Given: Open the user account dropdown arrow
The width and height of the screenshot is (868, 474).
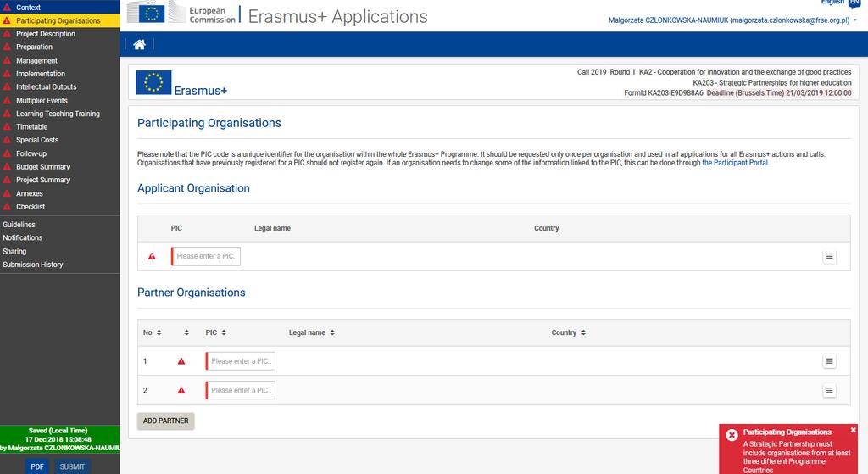Looking at the screenshot, I should click(854, 20).
